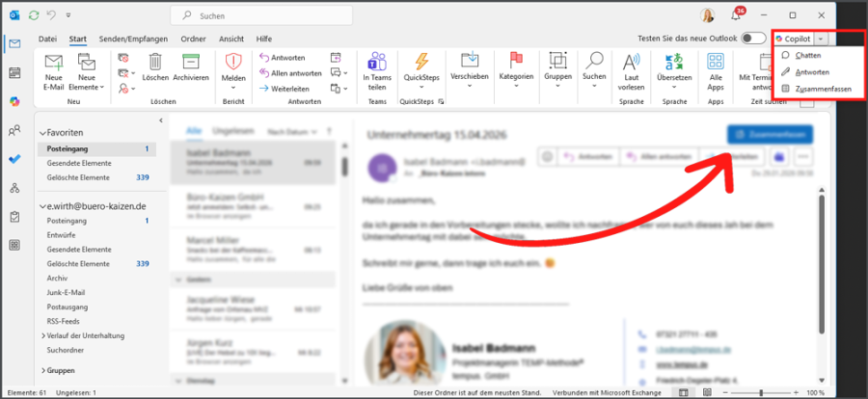Click the emoji reaction icon in reading pane
The width and height of the screenshot is (868, 399).
[x=547, y=157]
